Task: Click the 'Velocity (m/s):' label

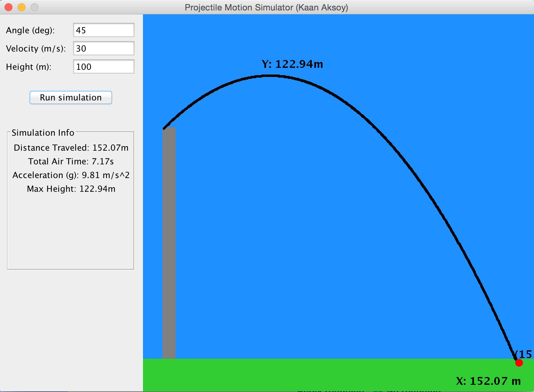Action: click(x=36, y=49)
